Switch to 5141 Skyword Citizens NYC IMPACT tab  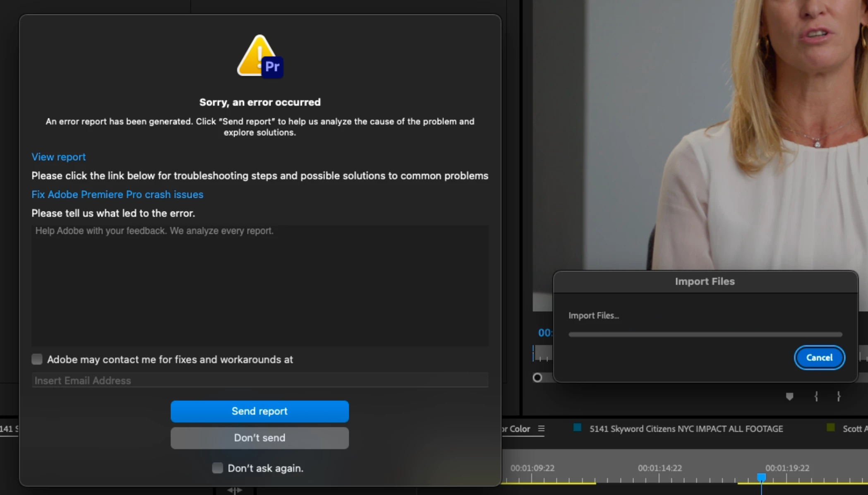tap(686, 429)
